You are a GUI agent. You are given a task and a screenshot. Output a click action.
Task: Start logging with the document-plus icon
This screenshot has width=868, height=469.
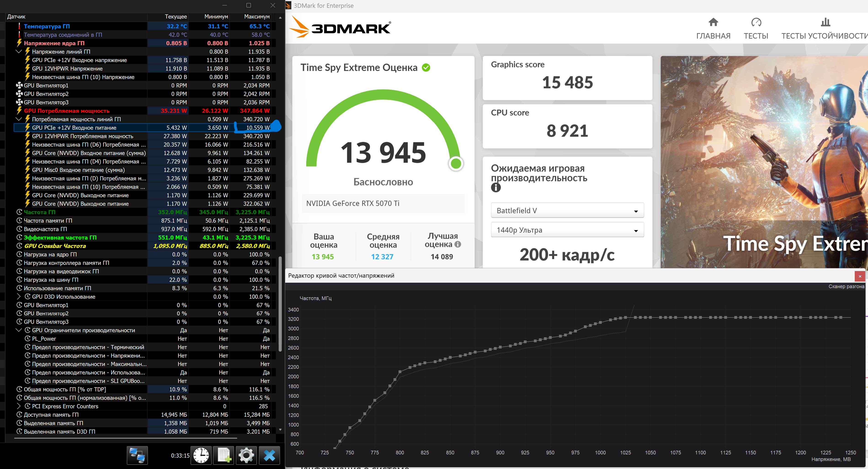pyautogui.click(x=224, y=456)
